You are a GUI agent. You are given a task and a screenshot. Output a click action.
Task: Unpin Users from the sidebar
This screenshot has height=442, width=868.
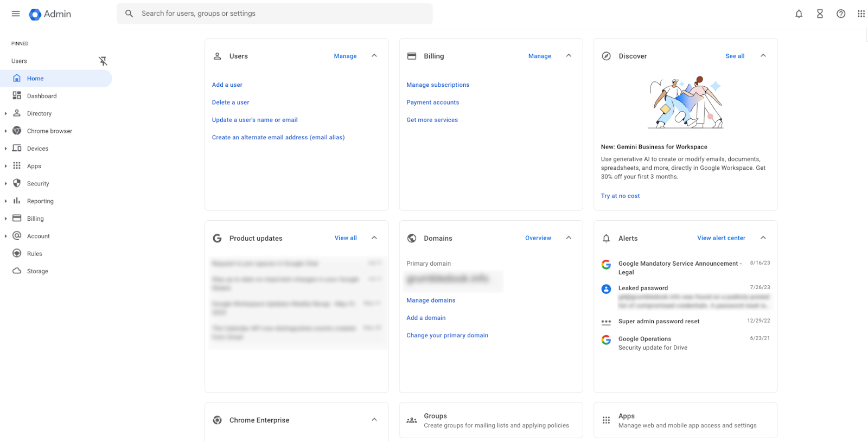[x=103, y=61]
